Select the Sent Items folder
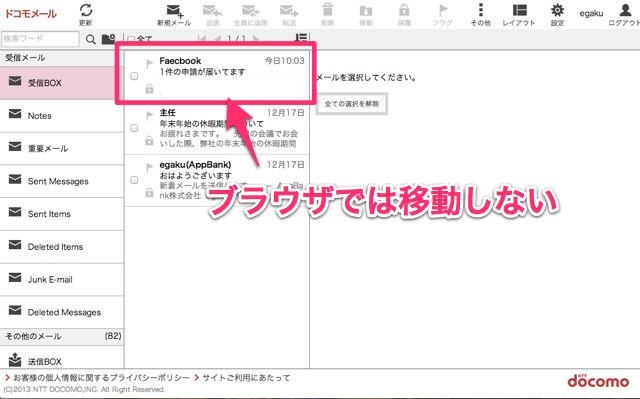The height and width of the screenshot is (399, 640). coord(62,214)
